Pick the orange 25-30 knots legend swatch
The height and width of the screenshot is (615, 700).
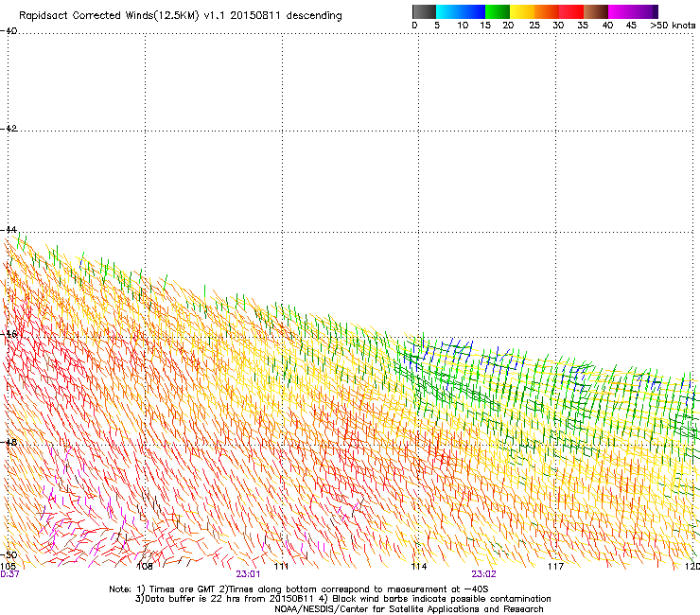(x=547, y=11)
